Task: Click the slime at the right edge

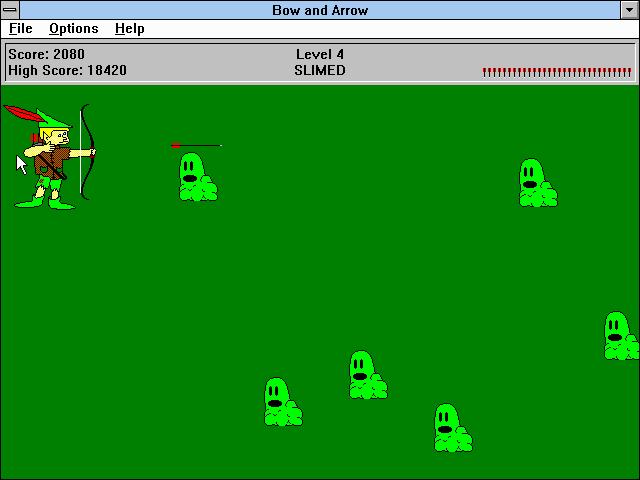Action: point(621,336)
